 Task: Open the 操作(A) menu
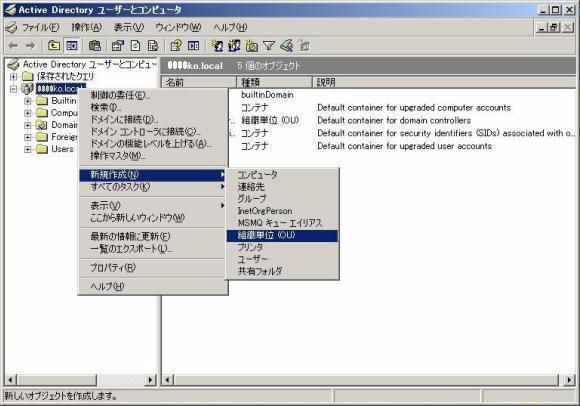coord(87,27)
